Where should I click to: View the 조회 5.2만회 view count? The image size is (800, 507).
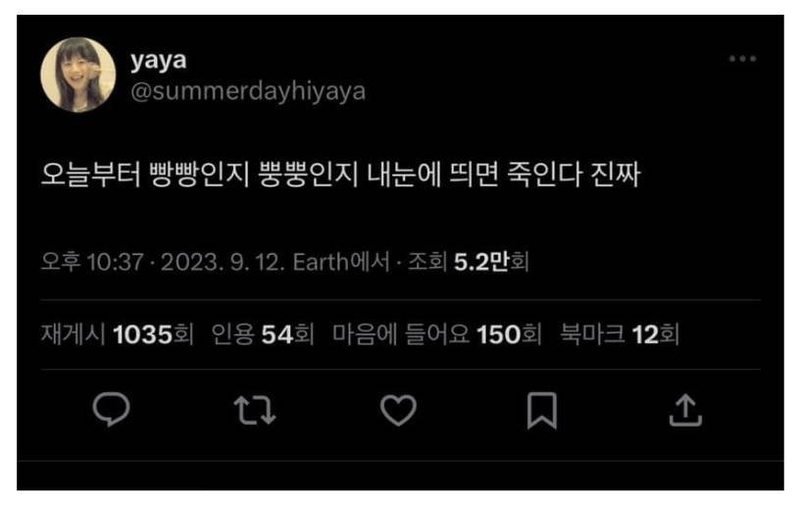[469, 263]
